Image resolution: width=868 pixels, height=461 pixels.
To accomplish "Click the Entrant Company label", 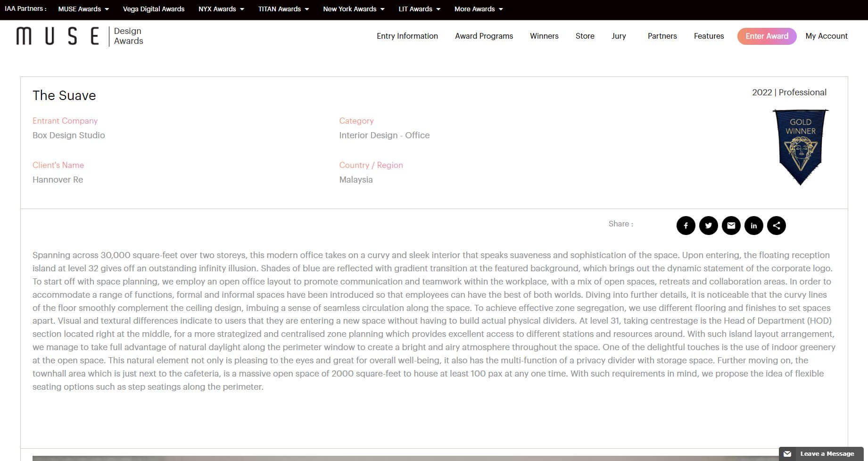I will [65, 121].
